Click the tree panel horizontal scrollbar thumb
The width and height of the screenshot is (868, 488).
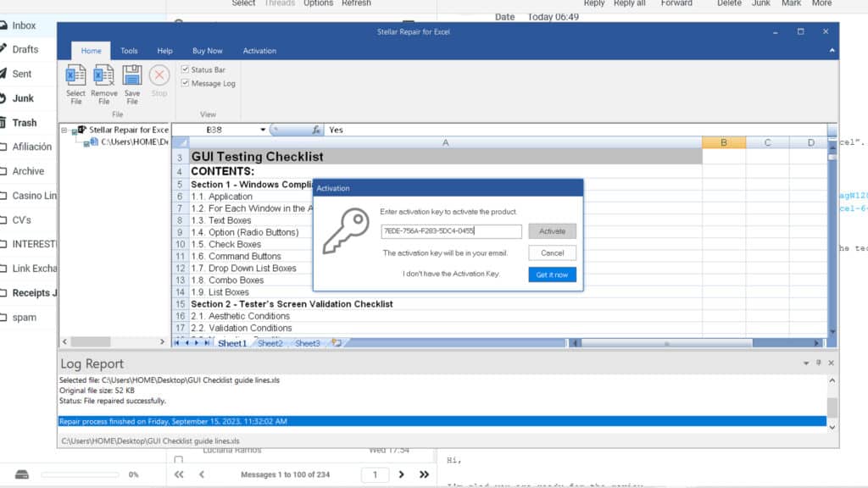[91, 342]
